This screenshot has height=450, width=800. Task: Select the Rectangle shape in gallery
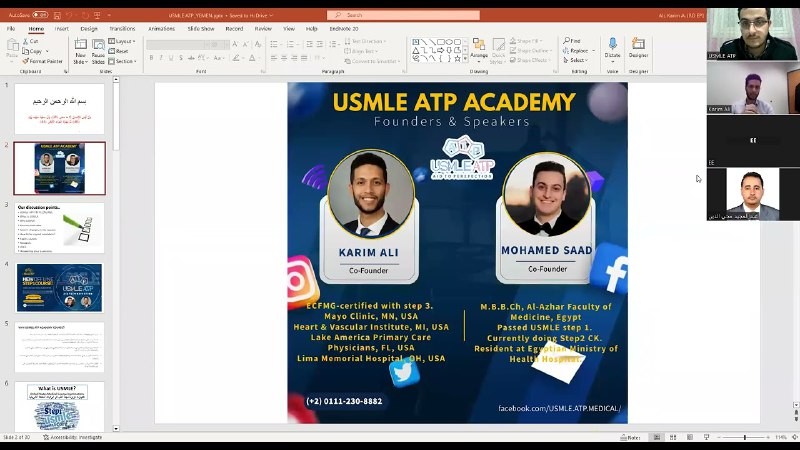(x=441, y=42)
